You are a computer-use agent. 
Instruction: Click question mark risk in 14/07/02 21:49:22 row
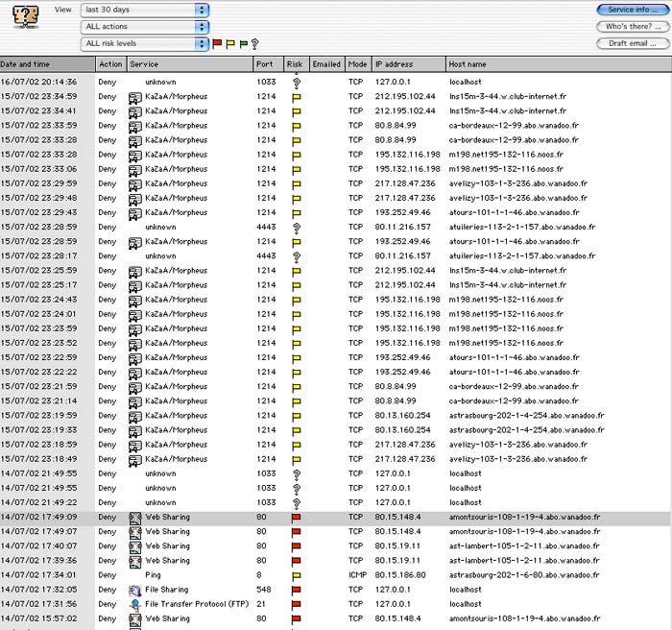tap(296, 503)
